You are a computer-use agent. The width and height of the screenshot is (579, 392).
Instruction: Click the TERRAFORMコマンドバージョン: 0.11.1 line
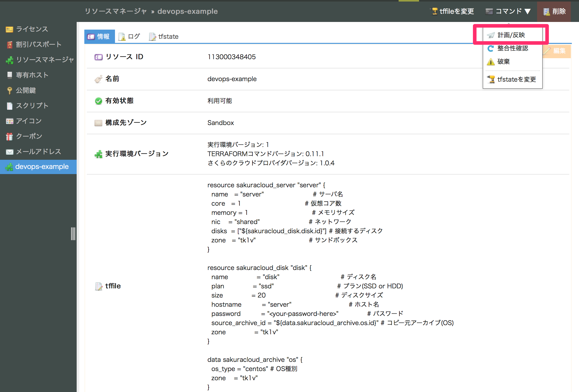tap(266, 154)
